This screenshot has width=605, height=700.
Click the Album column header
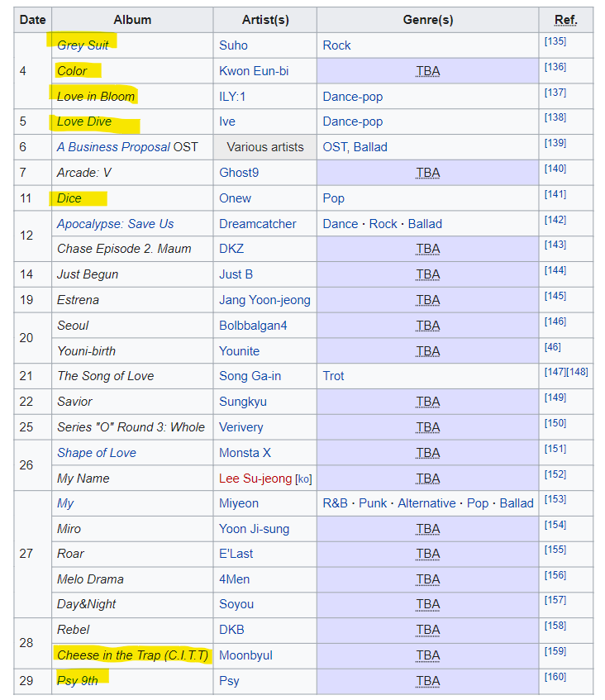132,20
